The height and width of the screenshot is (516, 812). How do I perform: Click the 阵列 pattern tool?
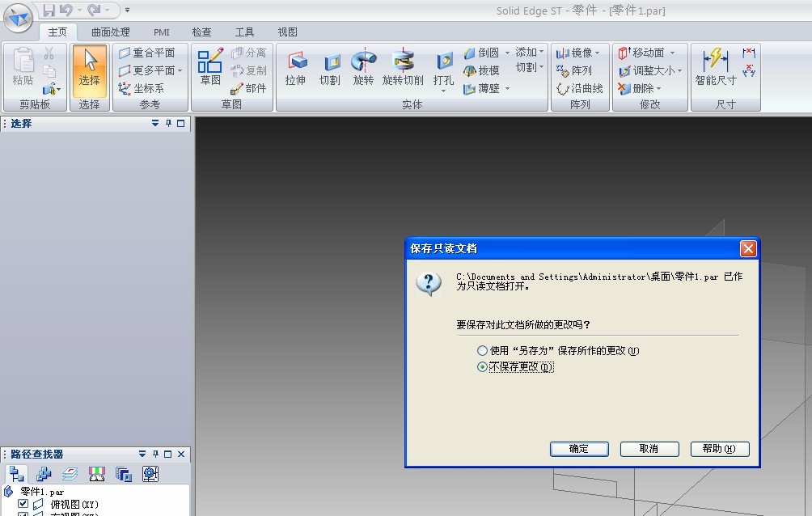point(573,70)
